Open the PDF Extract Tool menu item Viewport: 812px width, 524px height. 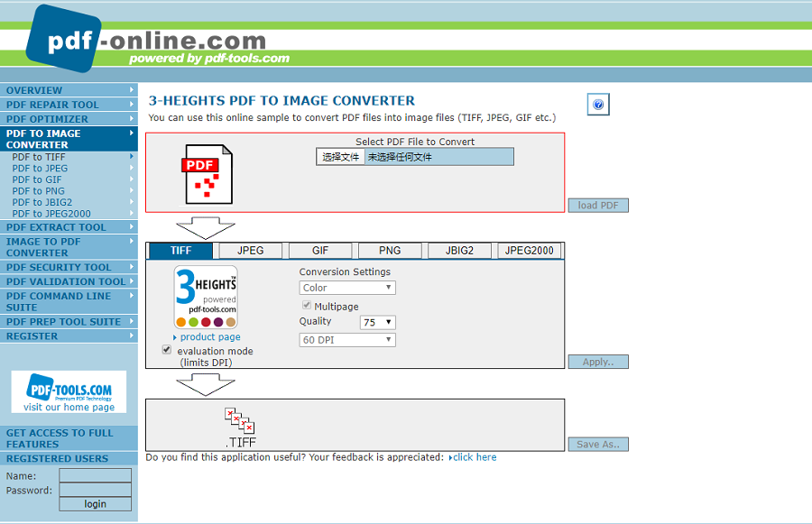click(x=69, y=227)
